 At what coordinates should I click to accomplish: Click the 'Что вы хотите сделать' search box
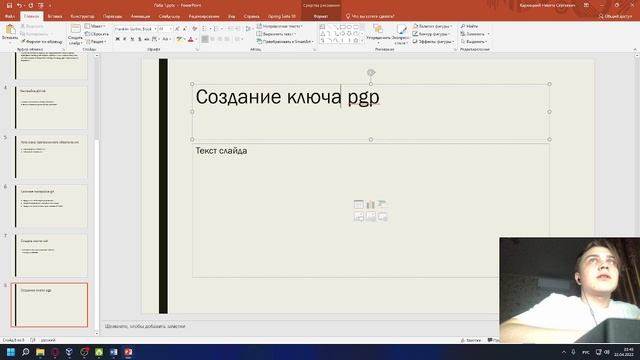click(x=370, y=16)
